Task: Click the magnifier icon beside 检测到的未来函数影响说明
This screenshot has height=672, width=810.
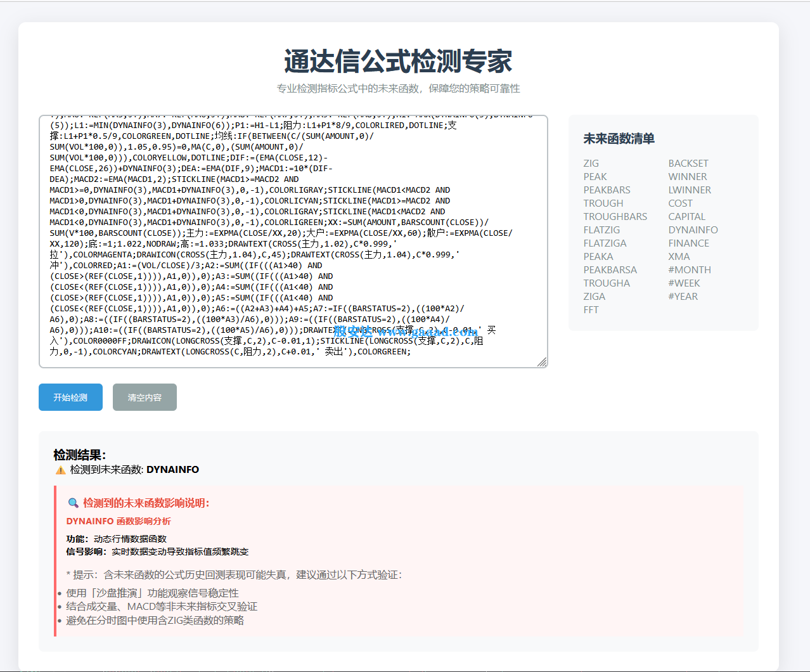Action: [x=73, y=503]
